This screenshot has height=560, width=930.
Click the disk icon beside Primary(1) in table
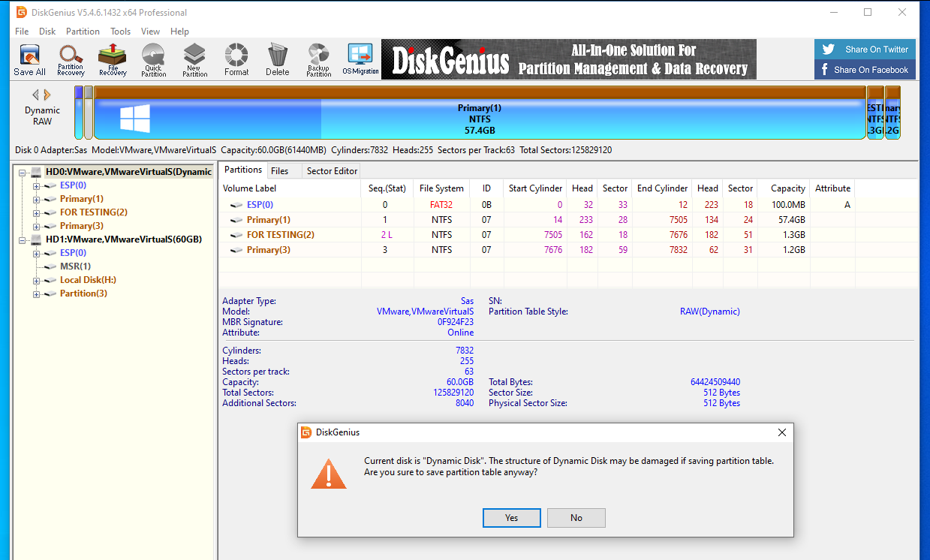236,220
